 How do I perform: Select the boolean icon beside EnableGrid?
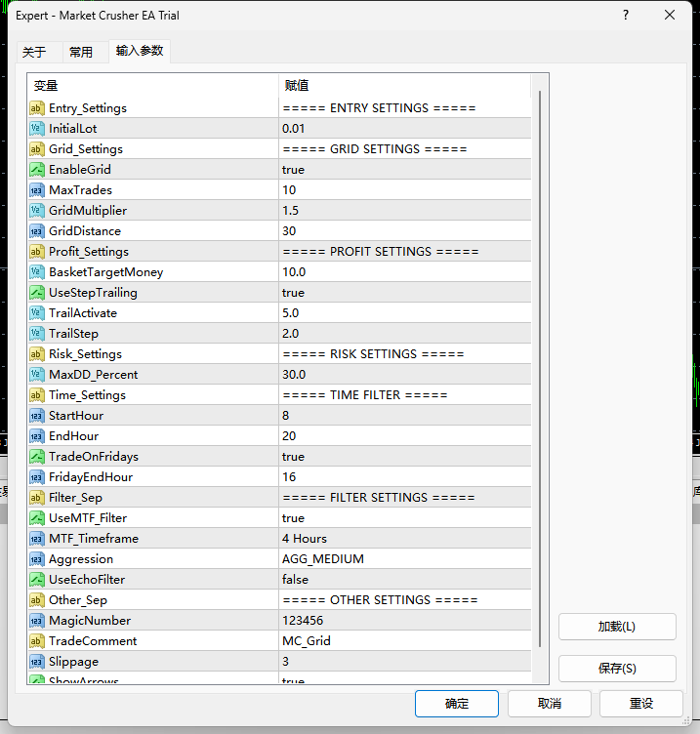[x=37, y=170]
